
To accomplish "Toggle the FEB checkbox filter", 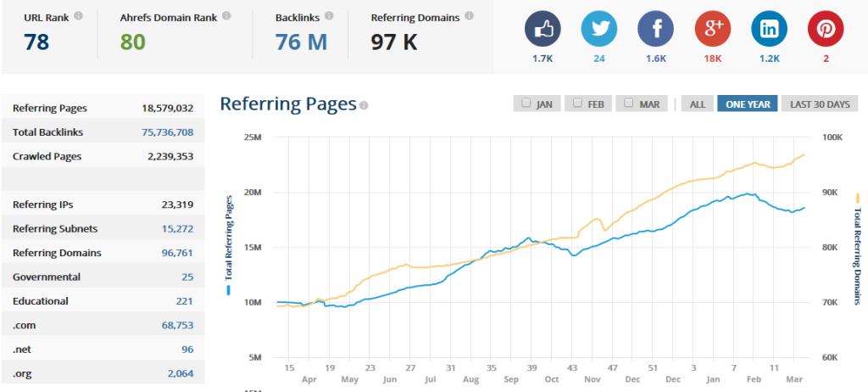I will pos(577,104).
